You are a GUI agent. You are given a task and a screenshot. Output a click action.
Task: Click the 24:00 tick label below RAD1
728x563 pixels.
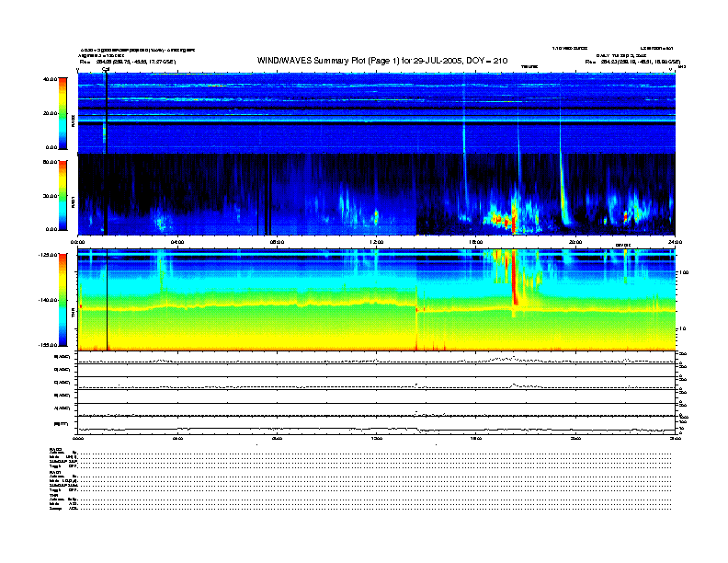[675, 242]
